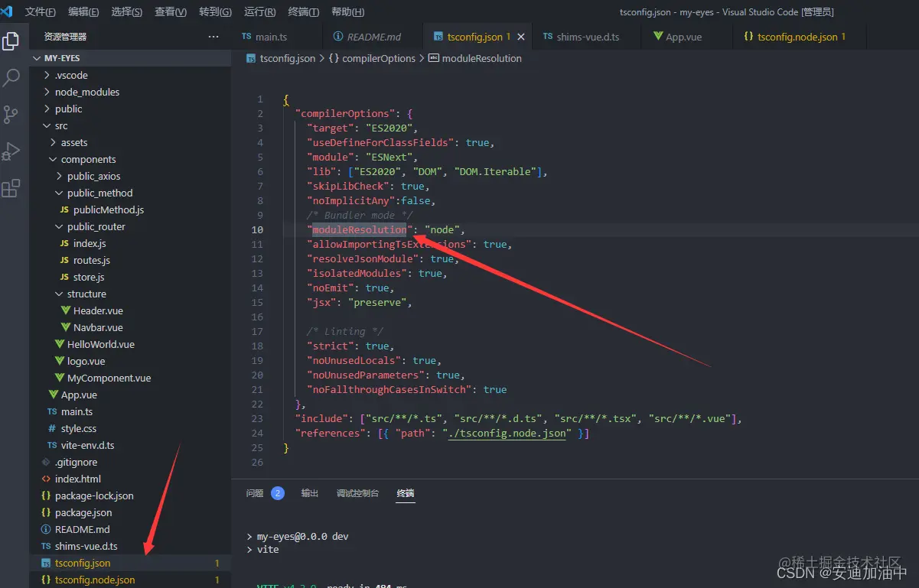Open style.css in explorer
The image size is (919, 588).
pos(130,428)
